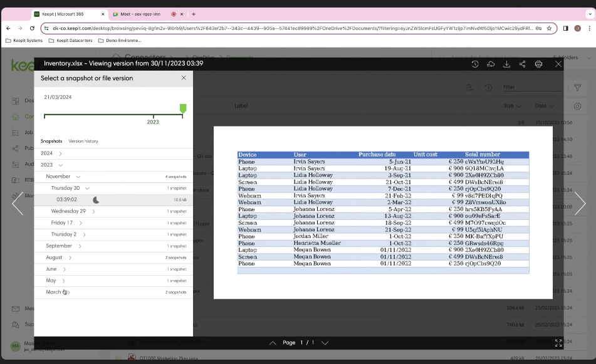This screenshot has width=596, height=364.
Task: Expand the August snapshots month
Action: coord(70,257)
